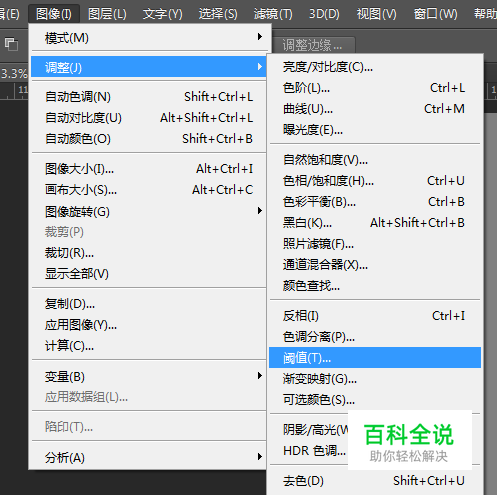Open the highlighted 阈值(T)... adjustment
The image size is (497, 495).
pos(375,358)
